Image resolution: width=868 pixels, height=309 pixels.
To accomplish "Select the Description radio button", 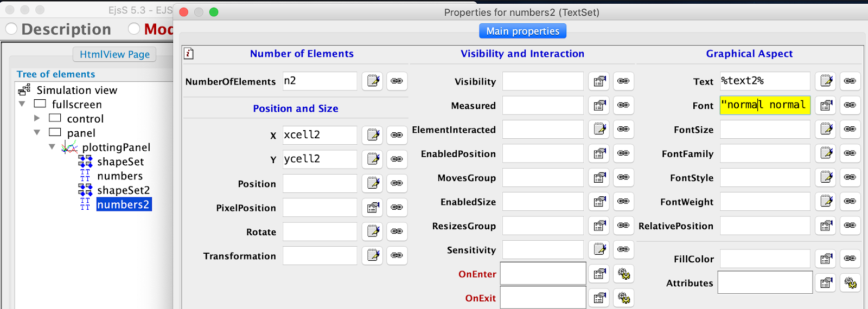I will pos(11,29).
